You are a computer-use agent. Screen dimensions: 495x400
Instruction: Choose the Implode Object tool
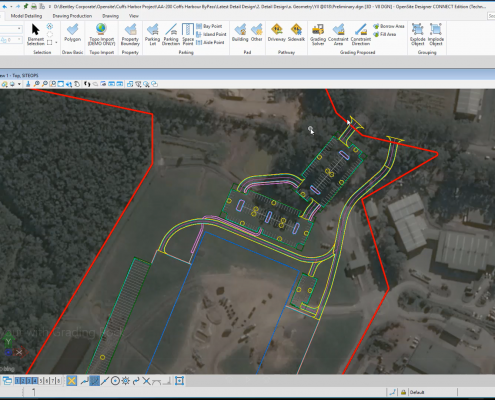(435, 35)
